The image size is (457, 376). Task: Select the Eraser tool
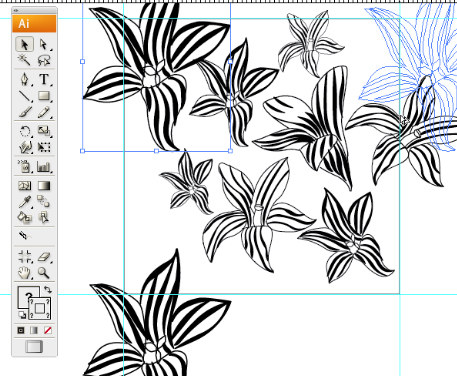[x=44, y=257]
